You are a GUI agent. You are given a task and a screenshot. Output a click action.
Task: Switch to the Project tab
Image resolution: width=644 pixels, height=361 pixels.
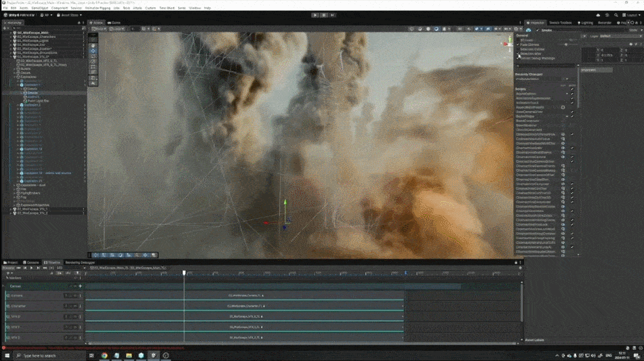[x=11, y=263]
